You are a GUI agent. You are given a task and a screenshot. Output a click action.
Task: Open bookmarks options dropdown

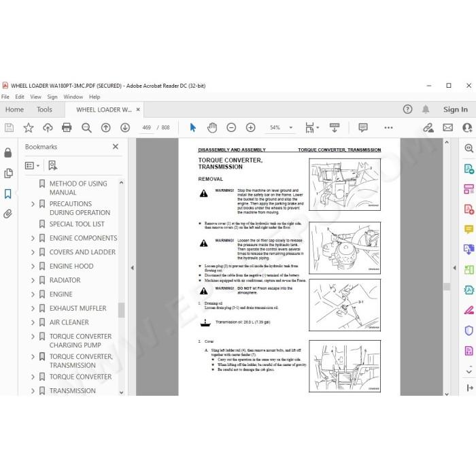32,165
